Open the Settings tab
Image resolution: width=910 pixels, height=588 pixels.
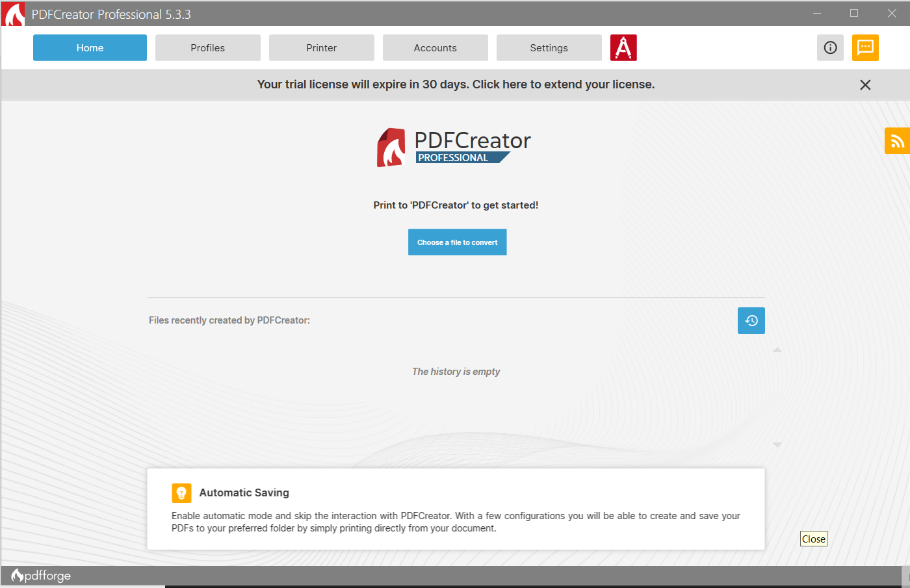coord(549,47)
